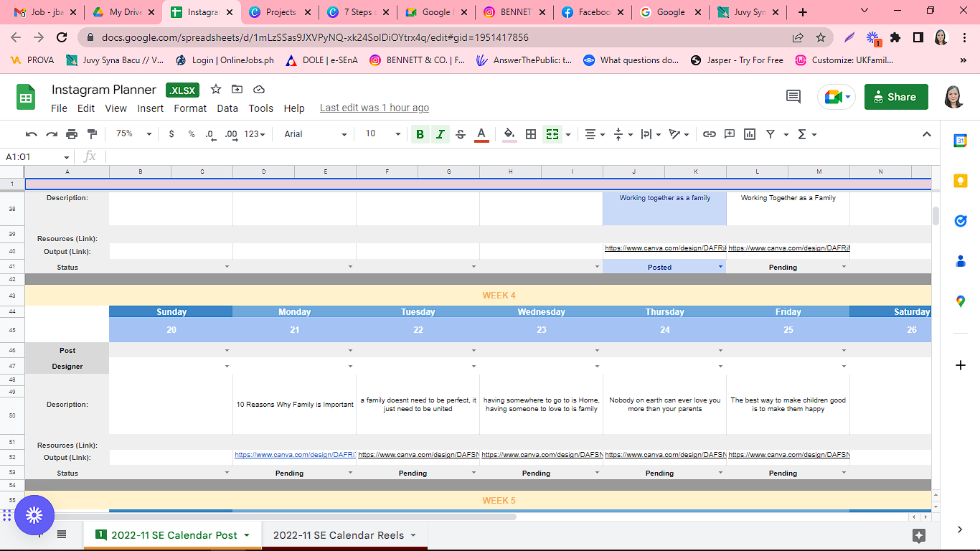The image size is (980, 551).
Task: Open the Tools menu
Action: coord(261,108)
